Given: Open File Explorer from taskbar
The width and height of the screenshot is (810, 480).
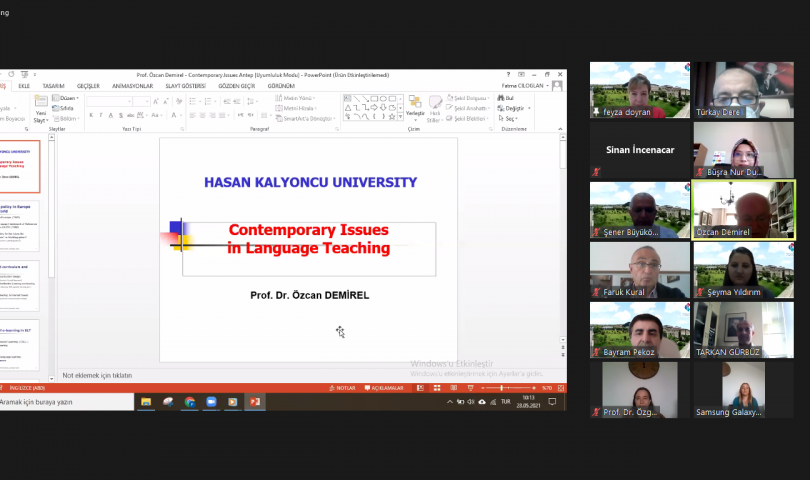Looking at the screenshot, I should pos(146,402).
